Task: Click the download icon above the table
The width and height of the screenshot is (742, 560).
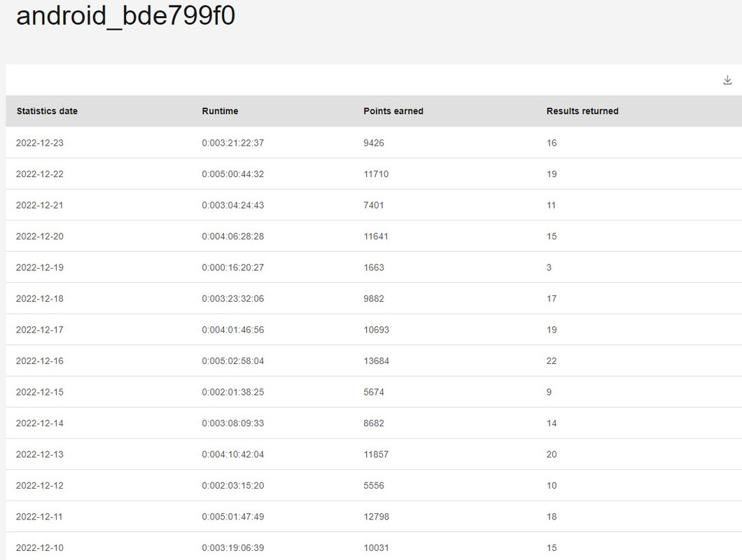Action: click(727, 80)
